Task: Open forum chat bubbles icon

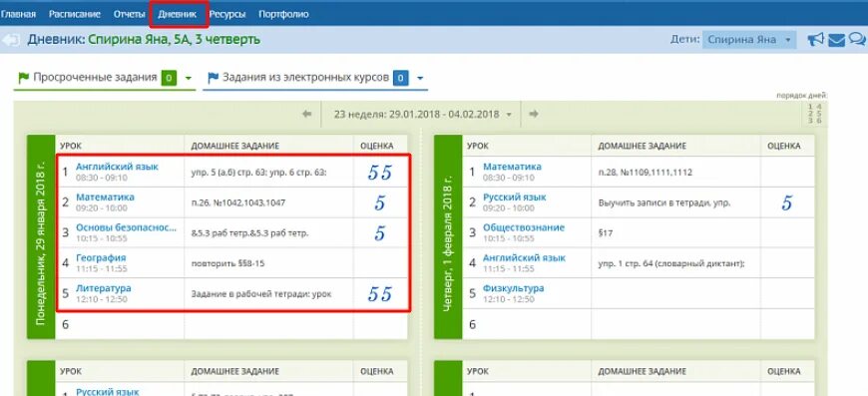Action: [857, 39]
